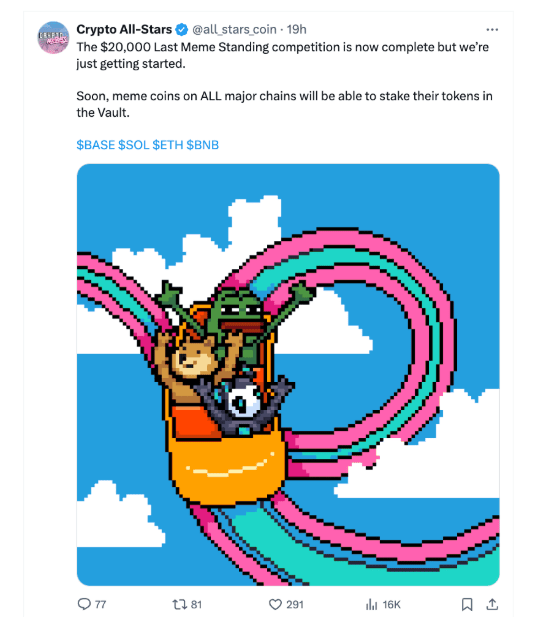The width and height of the screenshot is (546, 637).
Task: Bookmark this tweet
Action: tap(467, 604)
